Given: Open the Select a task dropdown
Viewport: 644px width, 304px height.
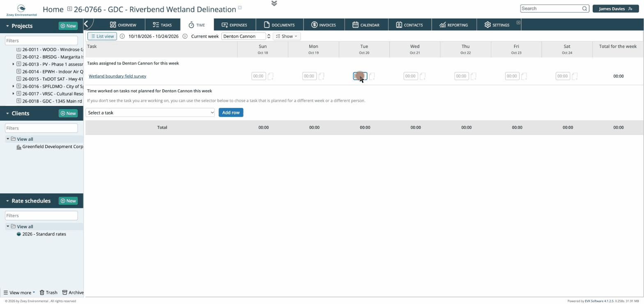Looking at the screenshot, I should [150, 113].
